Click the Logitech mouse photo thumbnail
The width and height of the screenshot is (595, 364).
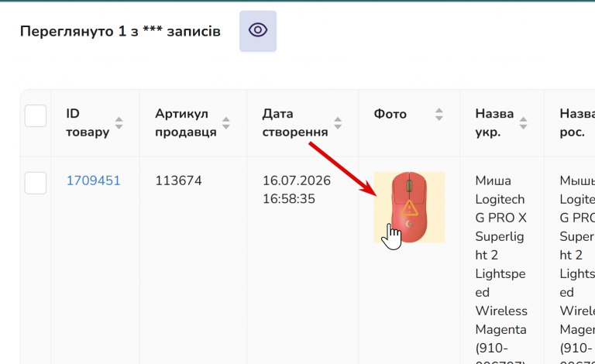tap(409, 207)
